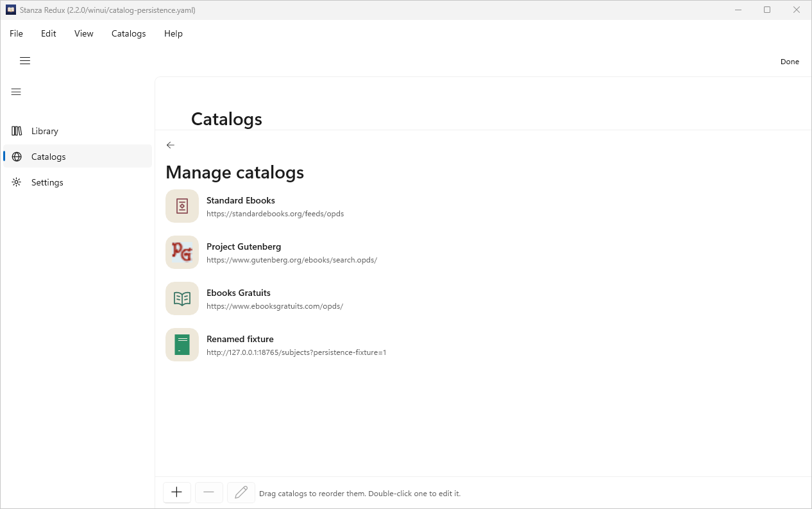Image resolution: width=812 pixels, height=509 pixels.
Task: Open the View menu
Action: [x=84, y=33]
